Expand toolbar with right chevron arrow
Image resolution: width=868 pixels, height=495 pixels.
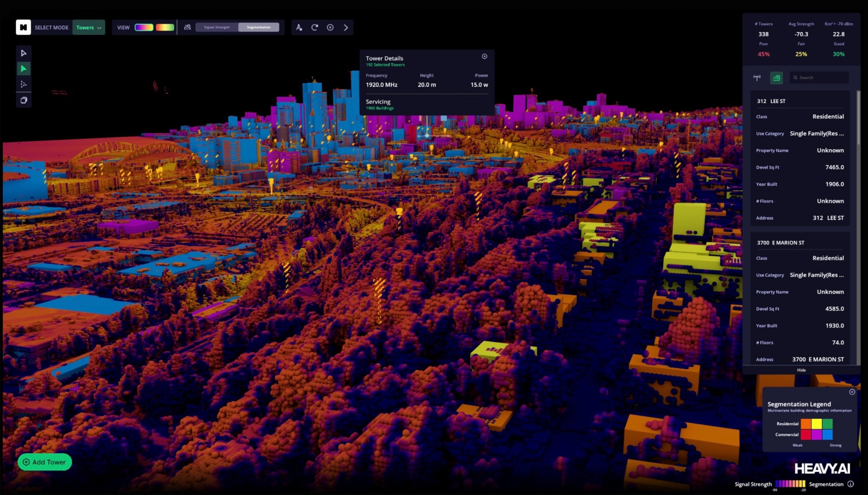click(x=346, y=27)
